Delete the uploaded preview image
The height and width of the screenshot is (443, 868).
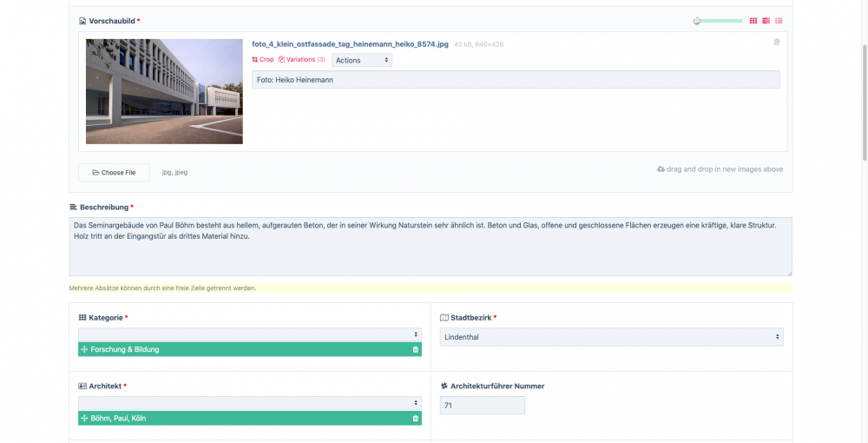click(x=777, y=42)
